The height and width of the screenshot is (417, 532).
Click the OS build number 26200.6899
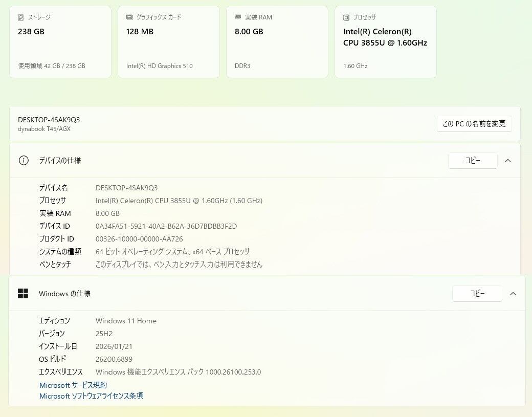click(114, 359)
